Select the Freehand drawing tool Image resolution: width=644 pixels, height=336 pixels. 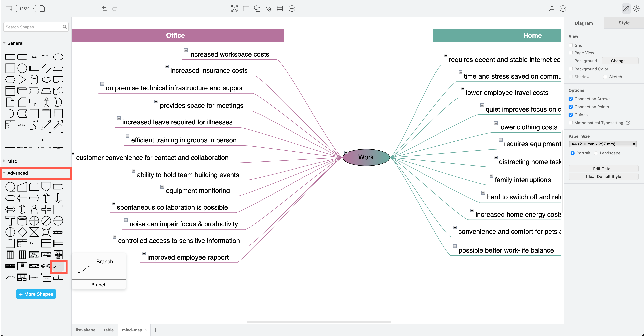tap(268, 8)
